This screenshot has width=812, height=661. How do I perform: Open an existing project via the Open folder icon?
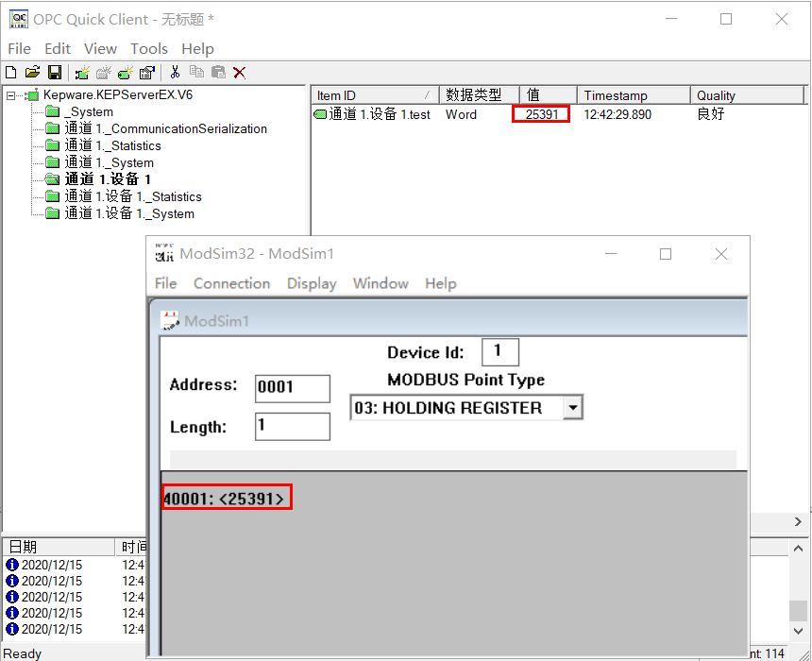pyautogui.click(x=32, y=72)
